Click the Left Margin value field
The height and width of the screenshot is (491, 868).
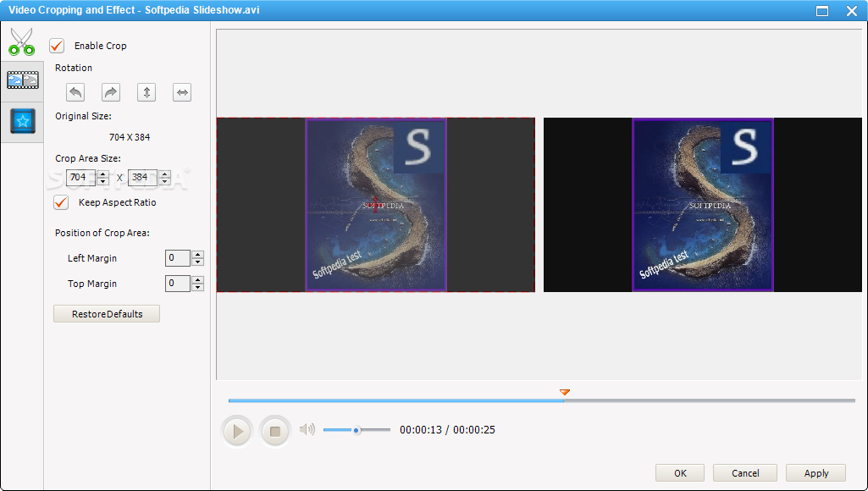[178, 258]
